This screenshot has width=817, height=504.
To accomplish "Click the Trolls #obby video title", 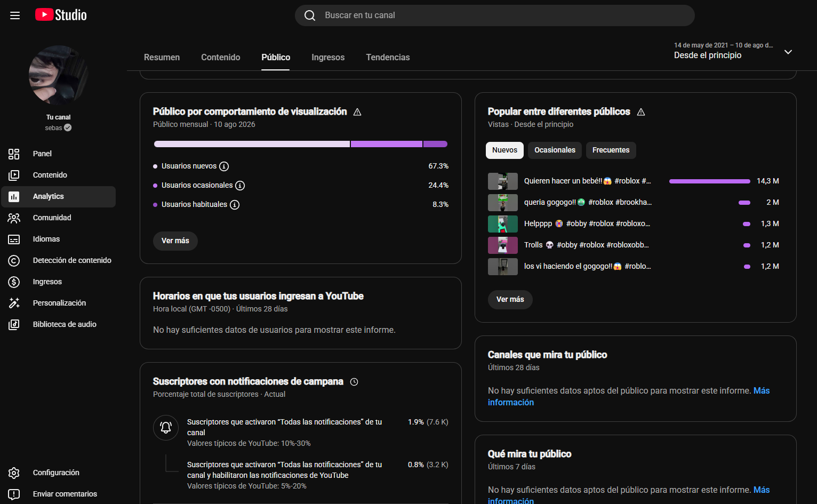I will click(x=587, y=245).
